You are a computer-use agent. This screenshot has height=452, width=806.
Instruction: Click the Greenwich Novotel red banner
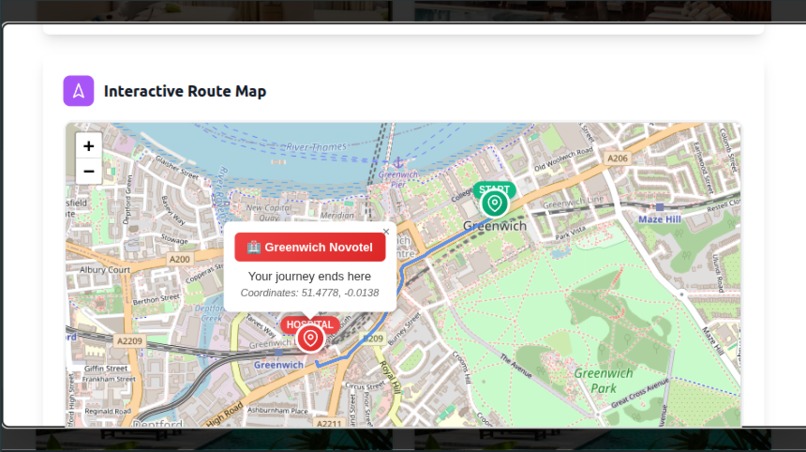coord(310,247)
